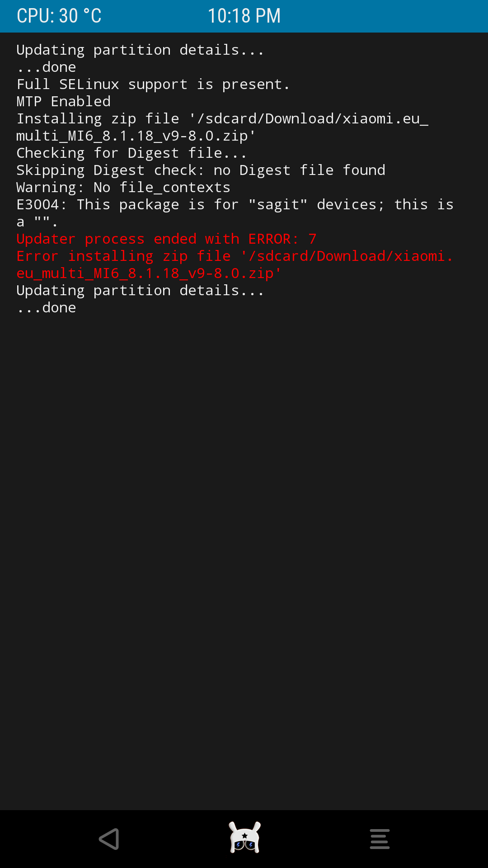Select the final 'Updating partition details...' line

[x=140, y=290]
